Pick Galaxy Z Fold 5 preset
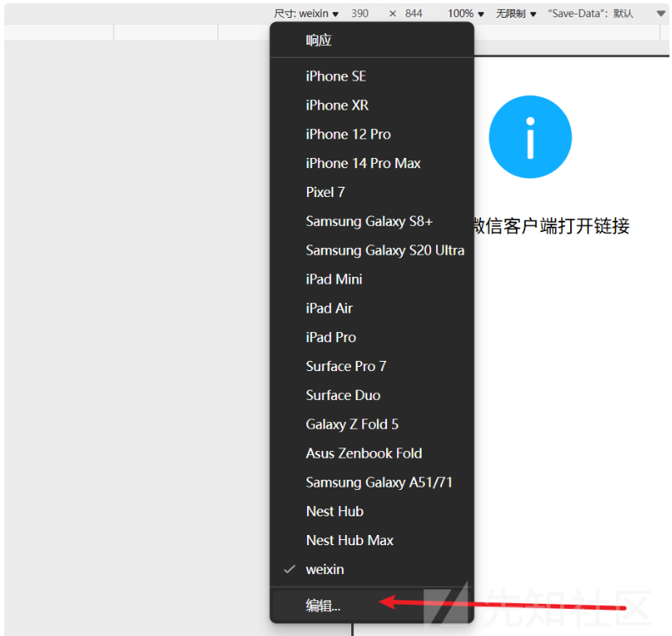672x636 pixels. click(372, 425)
